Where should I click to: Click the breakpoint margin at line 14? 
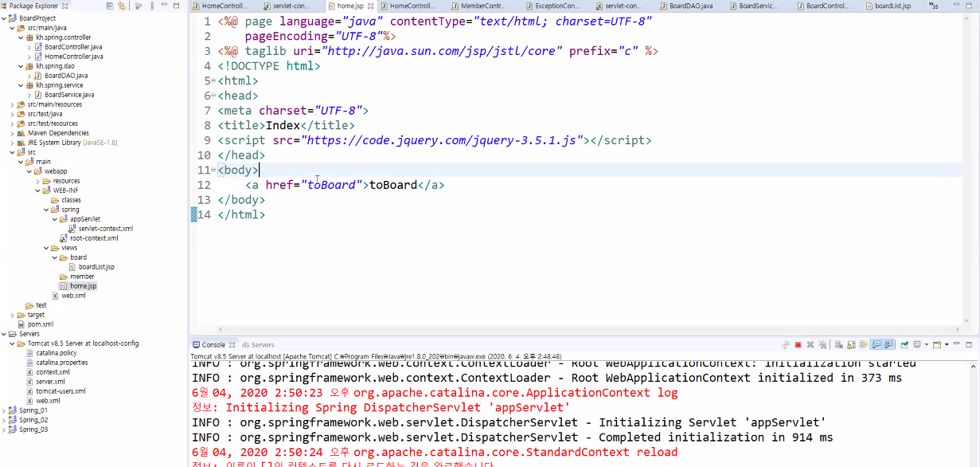click(193, 214)
